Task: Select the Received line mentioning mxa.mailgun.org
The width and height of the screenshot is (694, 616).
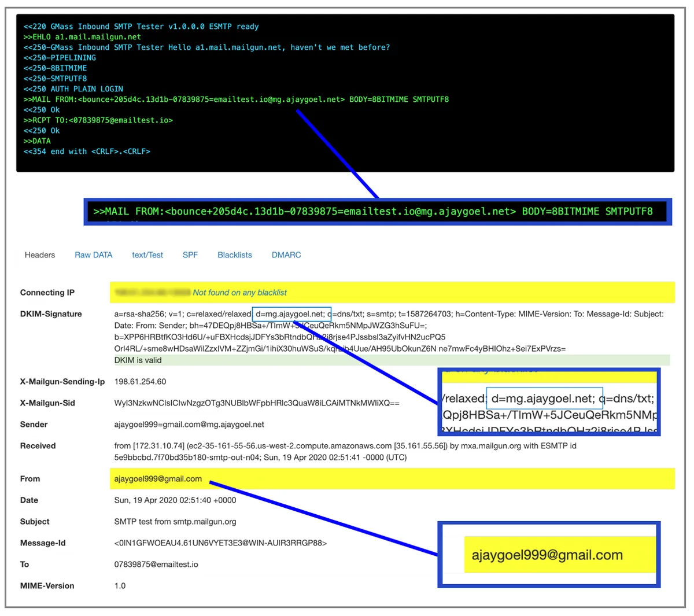Action: (x=345, y=446)
